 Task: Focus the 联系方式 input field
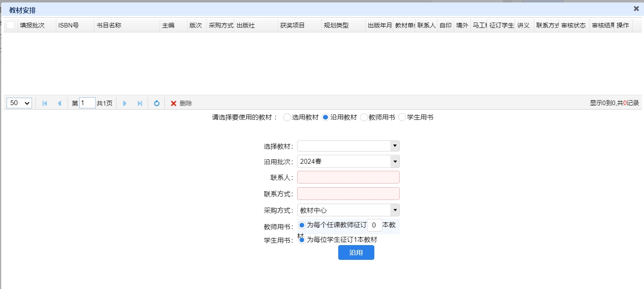click(348, 194)
